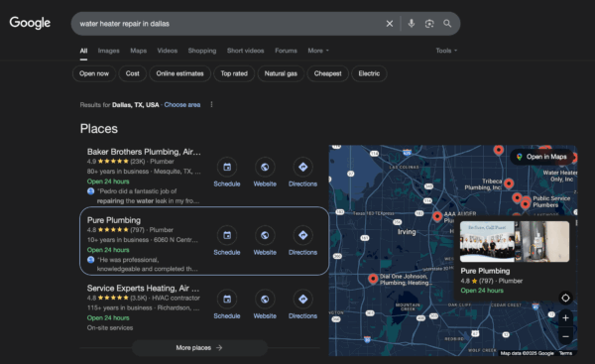Viewport: 595px width, 364px height.
Task: Open Schedule icon for Service Experts Heating
Action: [227, 300]
